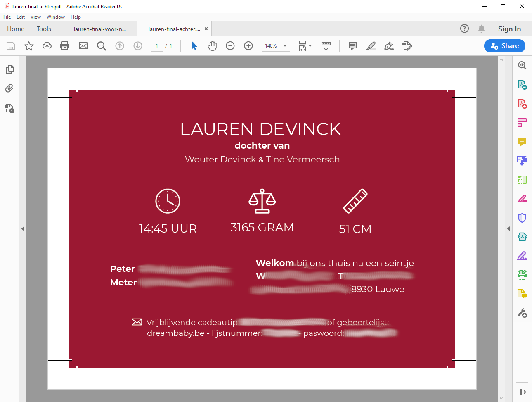Open the help question mark icon
Viewport: 532px width, 402px height.
(x=464, y=29)
